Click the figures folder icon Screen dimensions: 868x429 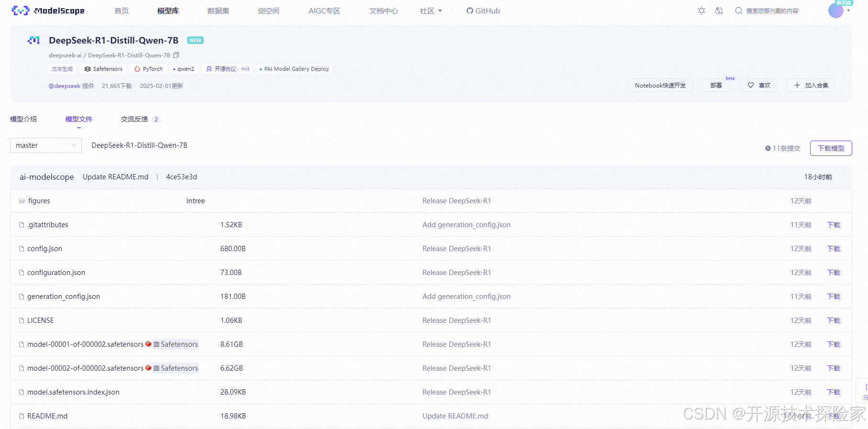point(22,201)
